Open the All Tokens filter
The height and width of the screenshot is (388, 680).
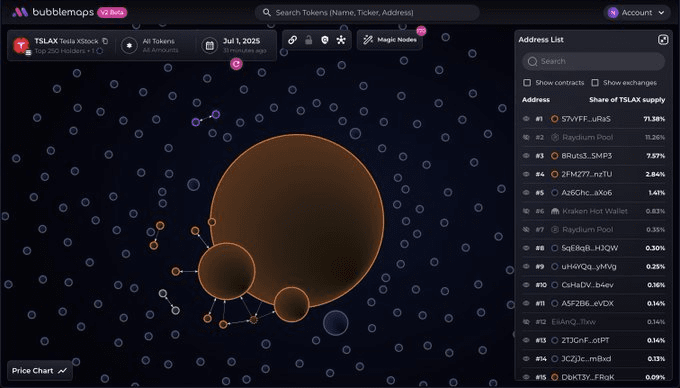[154, 45]
